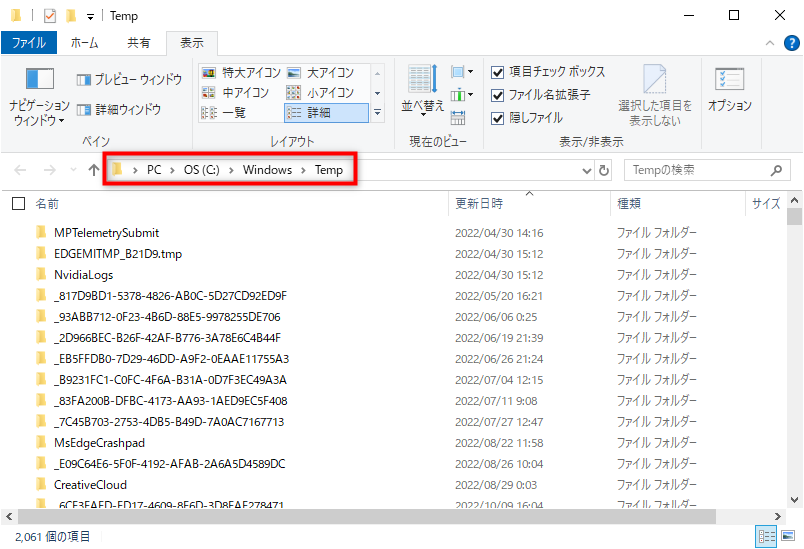Select the MsEdgeCrashpad folder

tap(99, 443)
